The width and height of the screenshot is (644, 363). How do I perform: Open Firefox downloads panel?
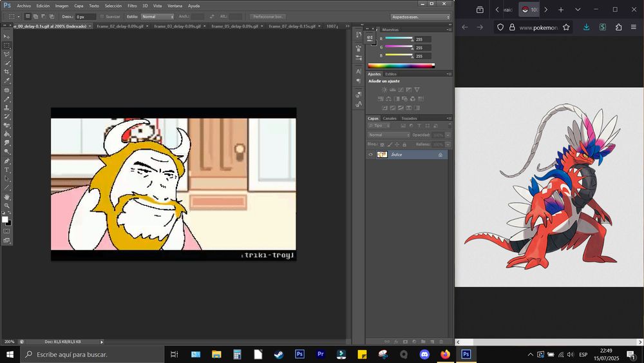tap(586, 27)
